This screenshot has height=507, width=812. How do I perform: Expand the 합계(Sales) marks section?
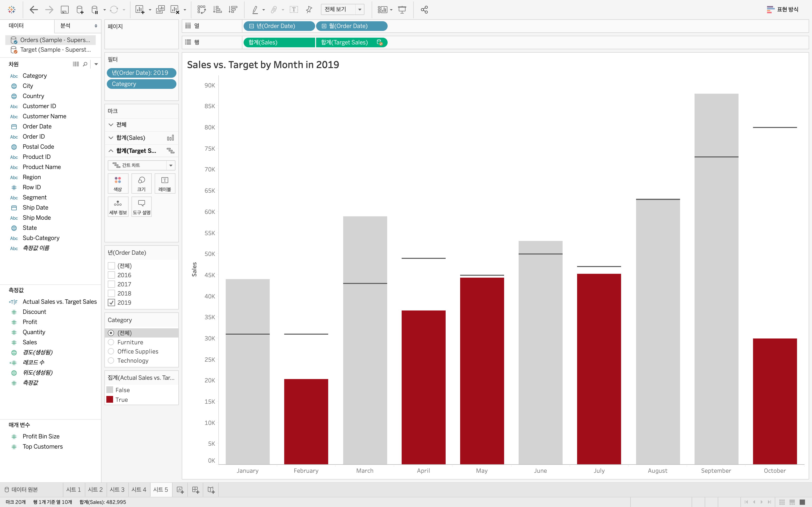point(111,138)
